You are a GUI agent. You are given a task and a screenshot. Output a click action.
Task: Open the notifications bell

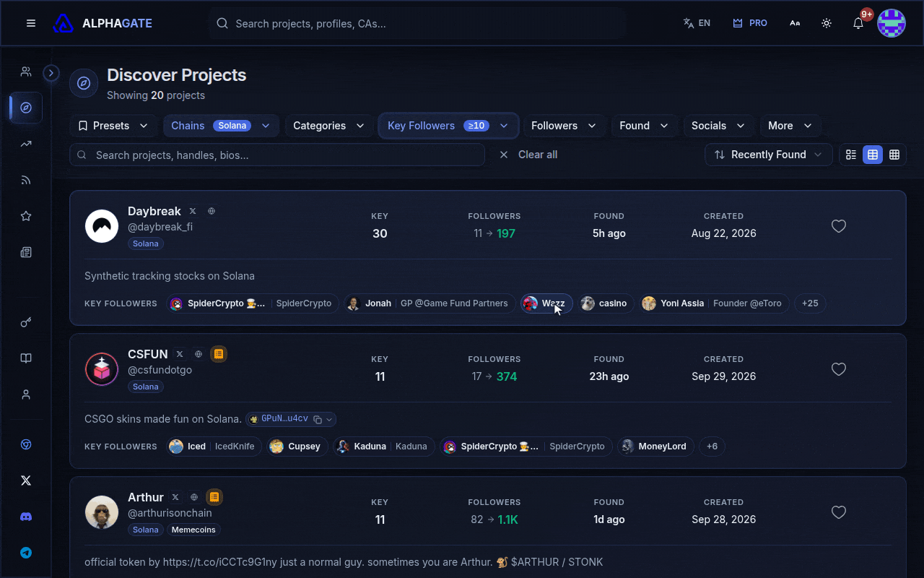pyautogui.click(x=858, y=23)
